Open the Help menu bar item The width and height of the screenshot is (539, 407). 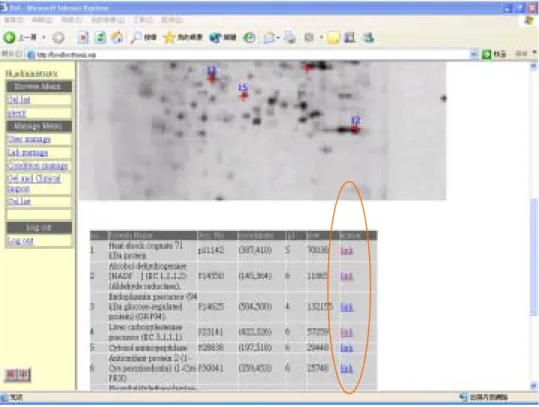pyautogui.click(x=172, y=20)
